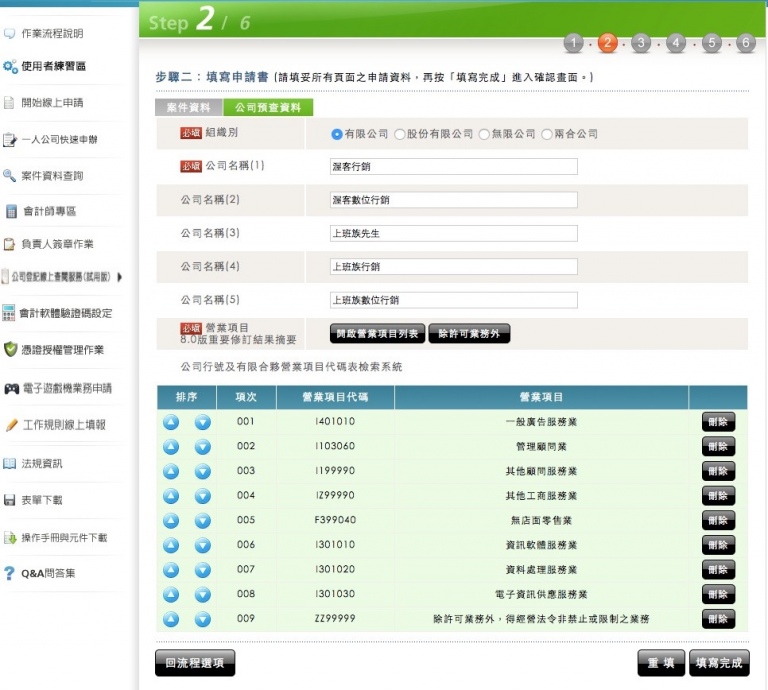Screen dimensions: 768x690
Task: Choose 股份有限公司 organization type
Action: 400,134
